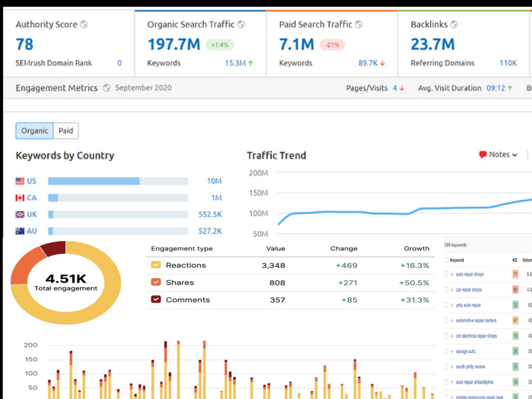Toggle the Reactions checkbox

click(x=156, y=265)
